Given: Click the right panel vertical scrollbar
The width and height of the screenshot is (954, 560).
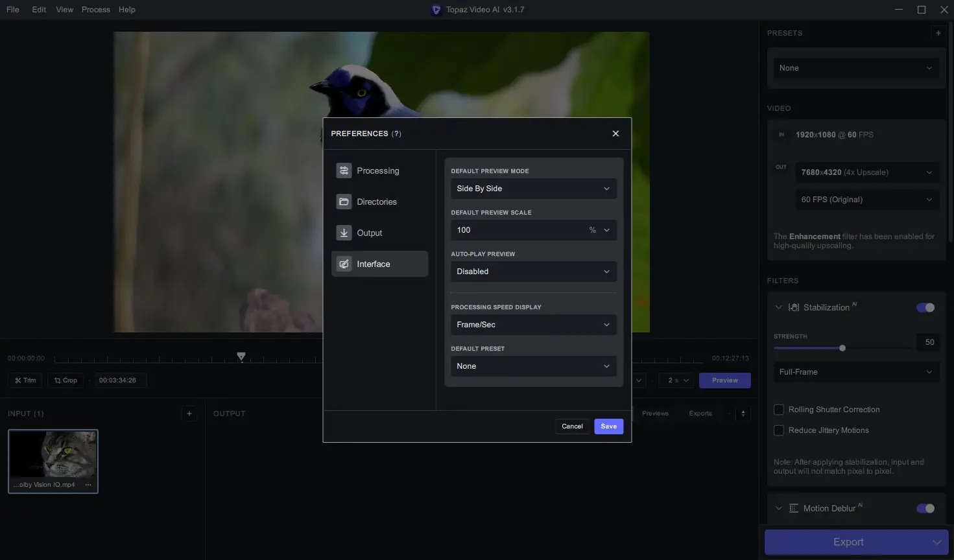Looking at the screenshot, I should point(951,131).
